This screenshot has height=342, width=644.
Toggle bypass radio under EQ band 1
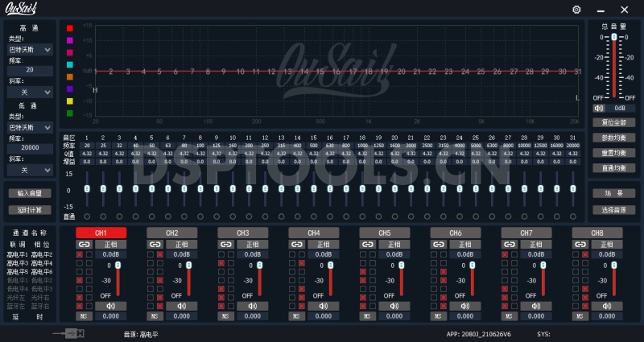(x=87, y=216)
